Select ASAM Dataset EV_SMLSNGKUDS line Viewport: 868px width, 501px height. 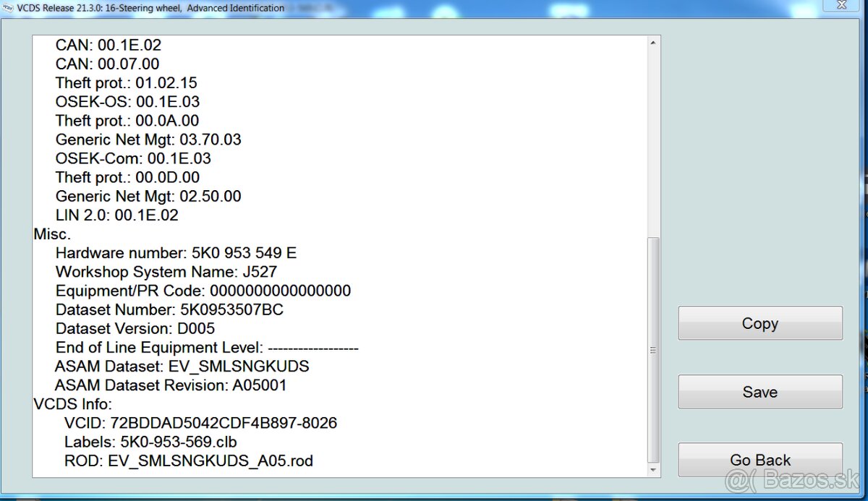pyautogui.click(x=182, y=367)
